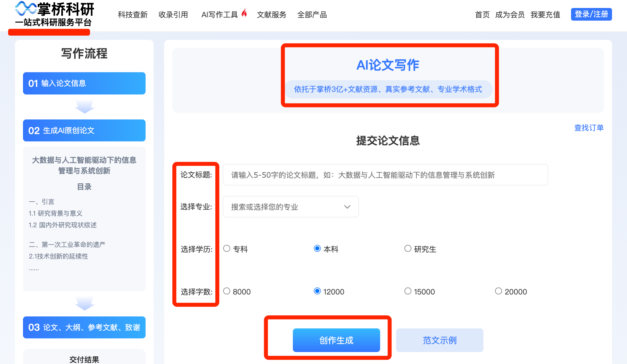Click the 依托于掌桥3亿+文献资源 subtitle pill

point(388,89)
